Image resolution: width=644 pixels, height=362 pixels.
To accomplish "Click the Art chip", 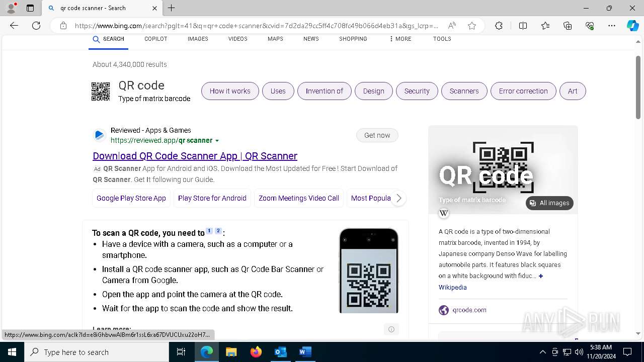I will [x=573, y=91].
